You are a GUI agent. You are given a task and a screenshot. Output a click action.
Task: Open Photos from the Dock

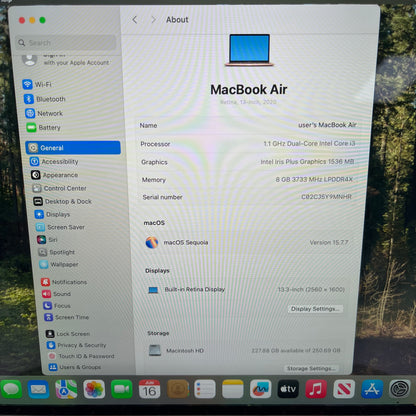[94, 389]
